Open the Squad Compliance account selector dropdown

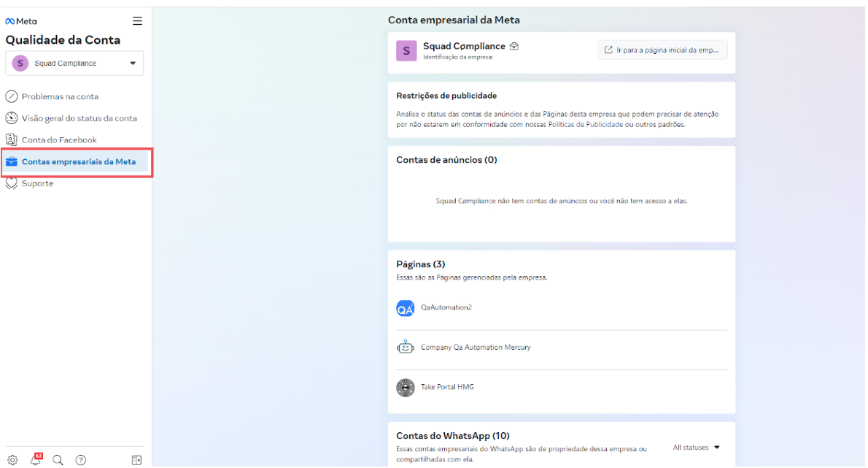[x=74, y=63]
